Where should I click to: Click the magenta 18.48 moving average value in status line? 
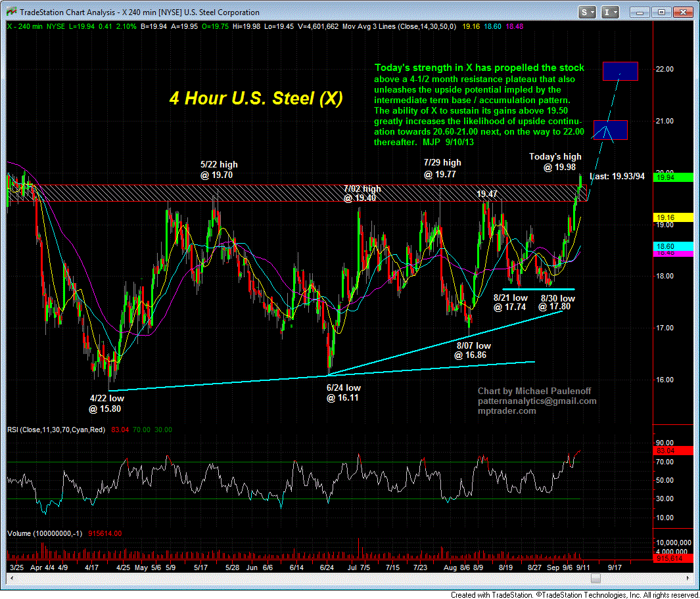515,27
